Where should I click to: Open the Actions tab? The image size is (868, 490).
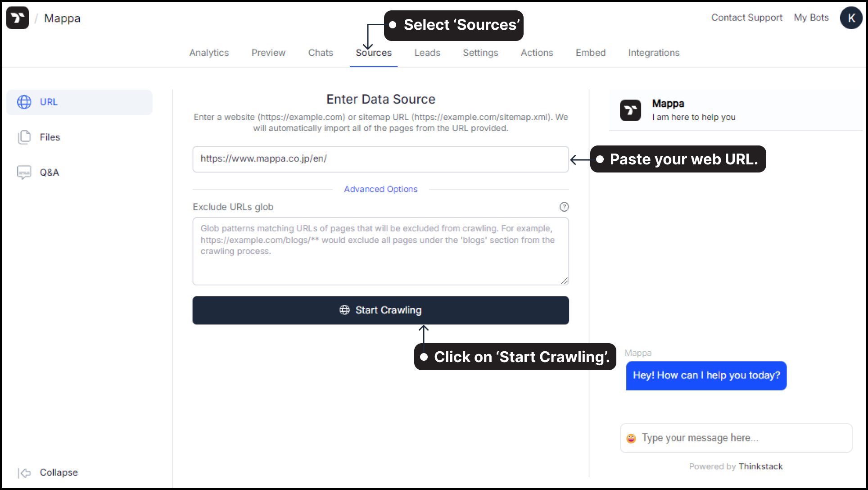537,53
